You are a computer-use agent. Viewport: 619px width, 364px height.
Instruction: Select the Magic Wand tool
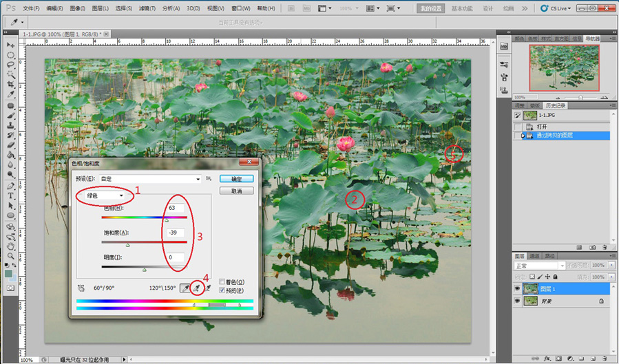pyautogui.click(x=10, y=74)
